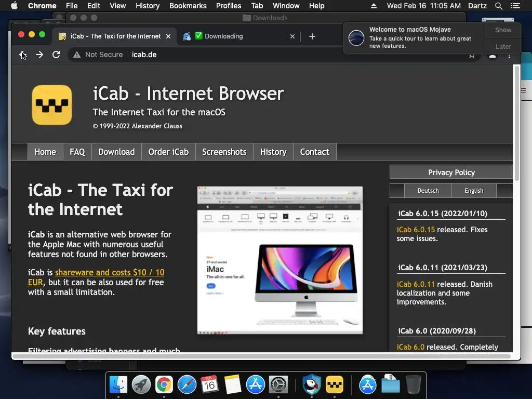The width and height of the screenshot is (532, 399).
Task: Switch site language to Deutsch
Action: [x=428, y=191]
